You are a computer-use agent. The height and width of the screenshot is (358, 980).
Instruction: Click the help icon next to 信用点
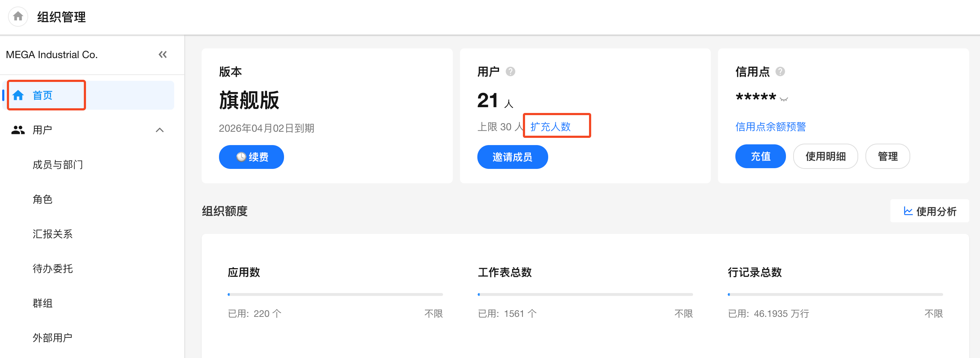[x=780, y=71]
